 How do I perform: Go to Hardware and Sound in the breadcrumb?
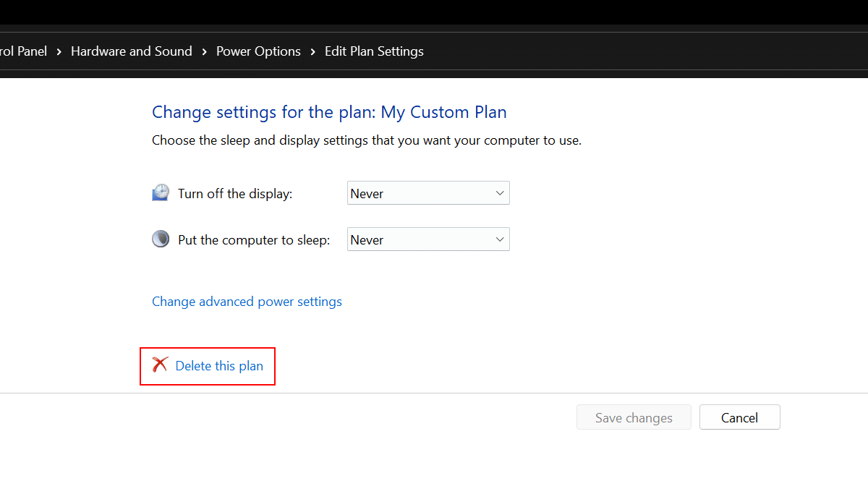[x=132, y=51]
